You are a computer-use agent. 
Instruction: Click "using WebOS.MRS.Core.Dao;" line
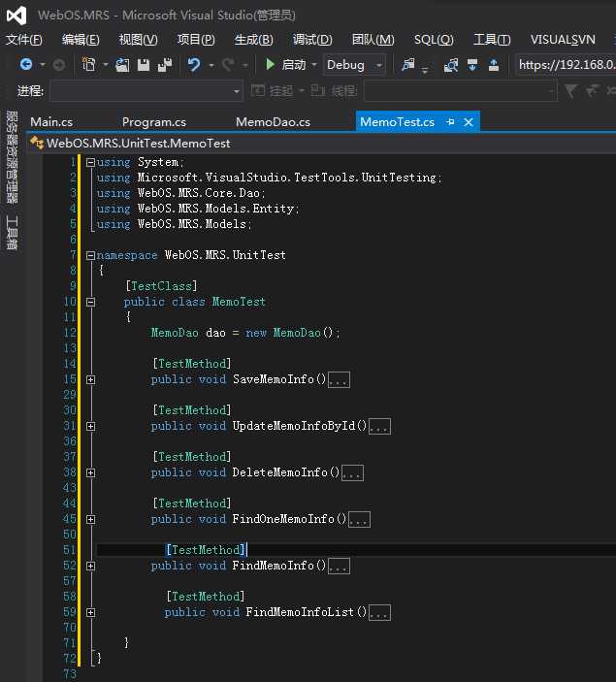[x=181, y=193]
